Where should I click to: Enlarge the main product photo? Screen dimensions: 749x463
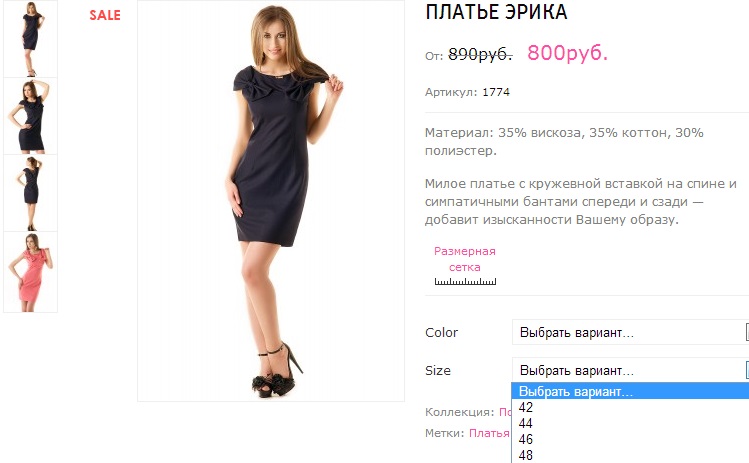[270, 200]
